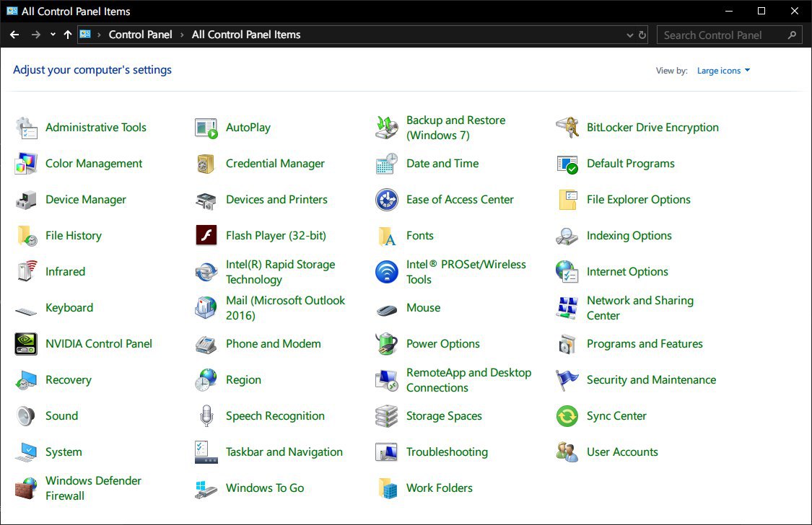Select the All Control Panel Items breadcrumb

pos(246,35)
